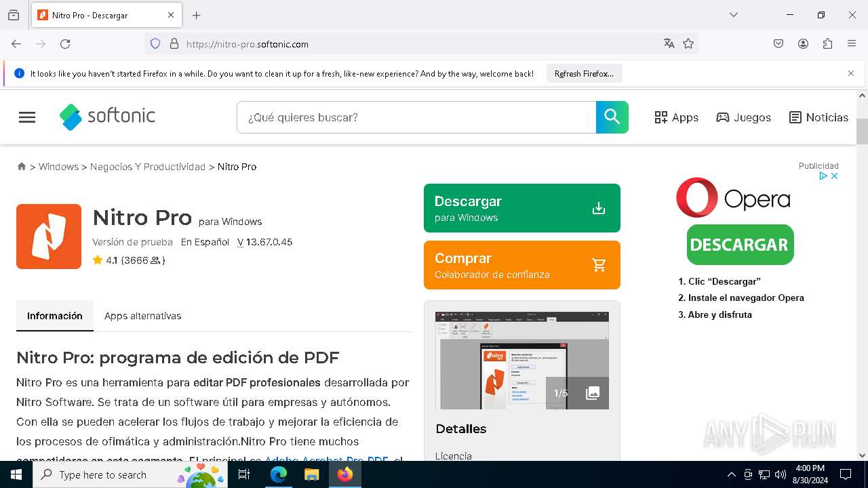This screenshot has height=488, width=868.
Task: Open the Softonic hamburger menu
Action: point(27,117)
